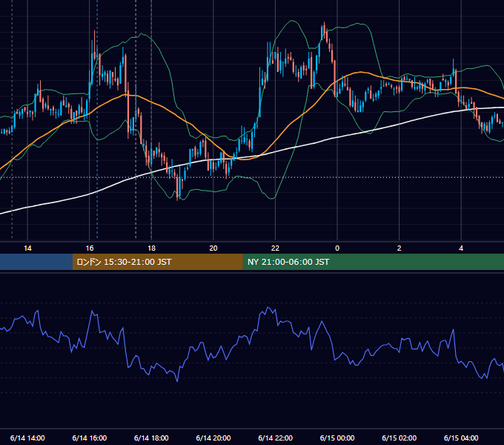Click the 6/15 04:00 date label
This screenshot has width=504, height=445.
(x=461, y=438)
